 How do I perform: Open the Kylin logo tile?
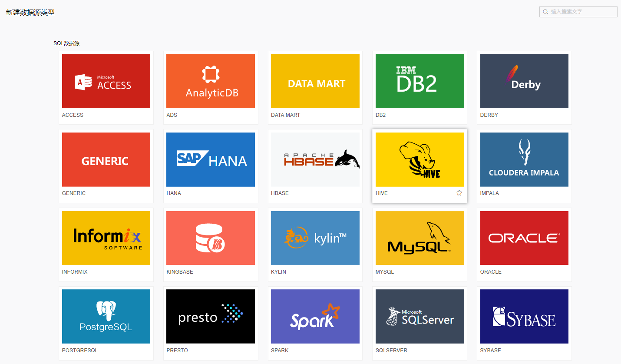pyautogui.click(x=315, y=238)
